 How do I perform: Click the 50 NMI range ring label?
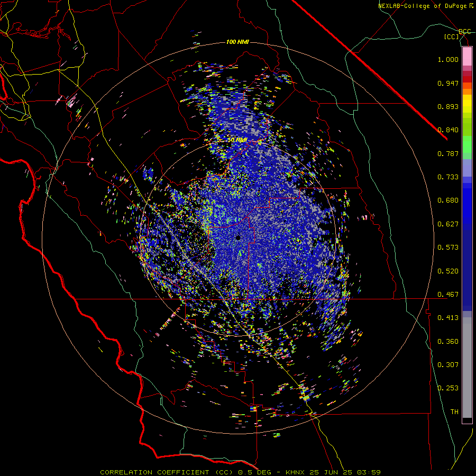coord(237,140)
